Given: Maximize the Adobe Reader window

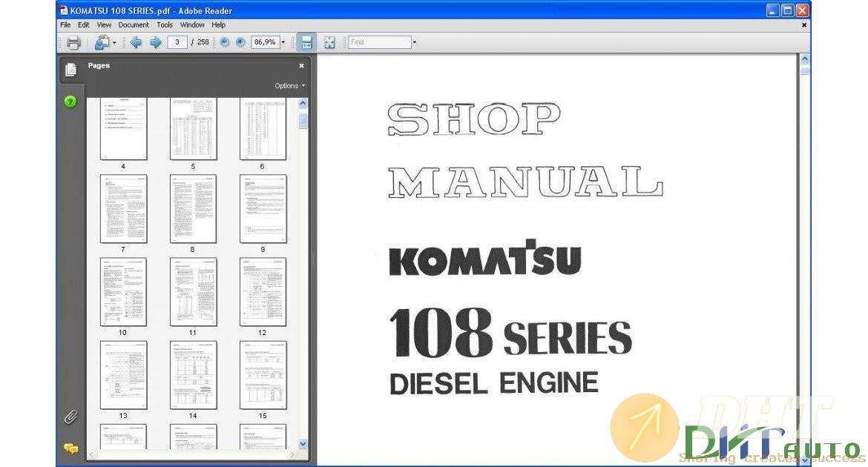Looking at the screenshot, I should 787,10.
